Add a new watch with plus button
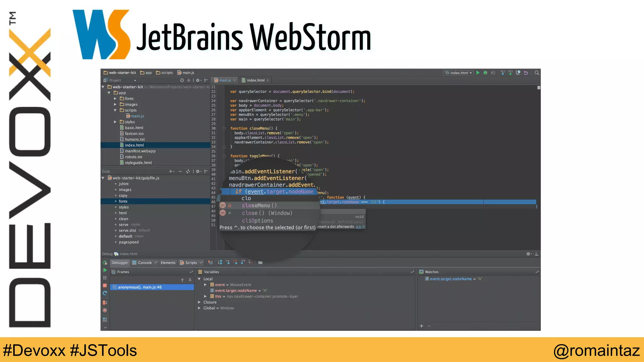Viewport: 644px width, 362px height. pos(421,326)
